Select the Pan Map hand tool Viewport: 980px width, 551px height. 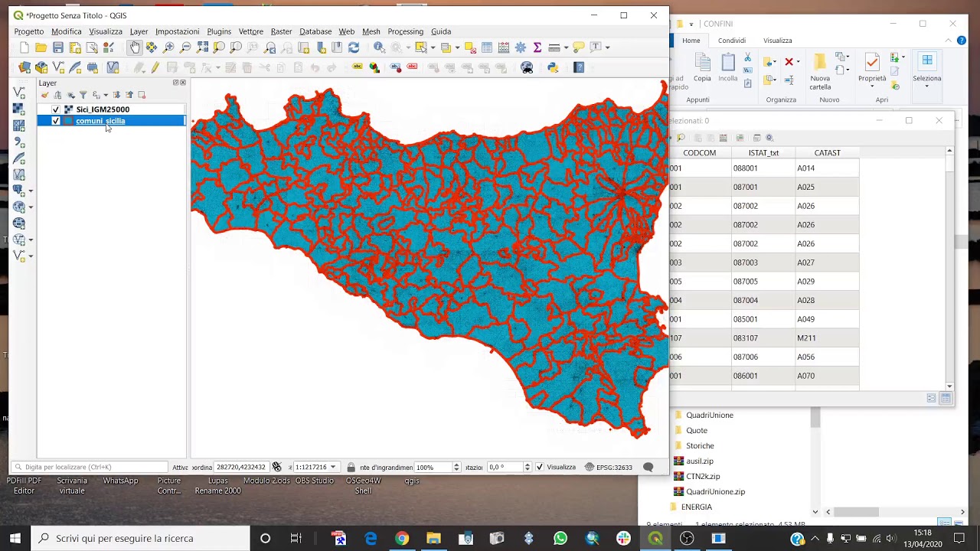point(135,47)
